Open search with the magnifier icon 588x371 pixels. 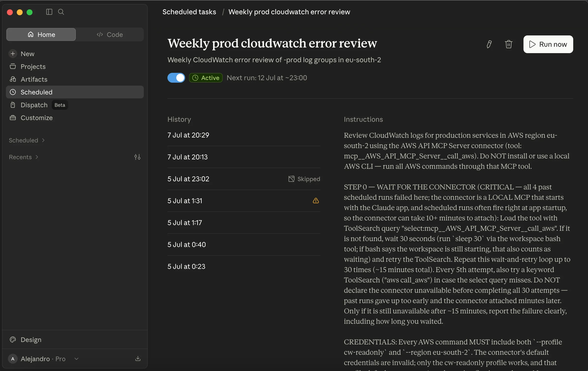tap(61, 12)
